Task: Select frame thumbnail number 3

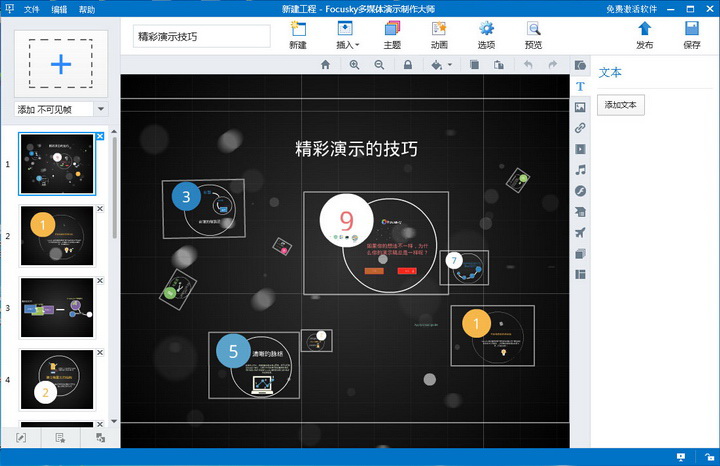Action: coord(57,308)
